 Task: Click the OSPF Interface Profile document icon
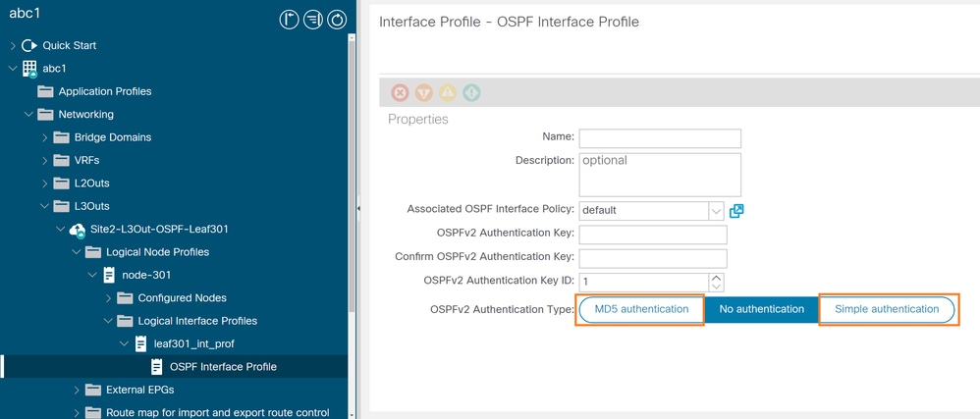tap(157, 367)
